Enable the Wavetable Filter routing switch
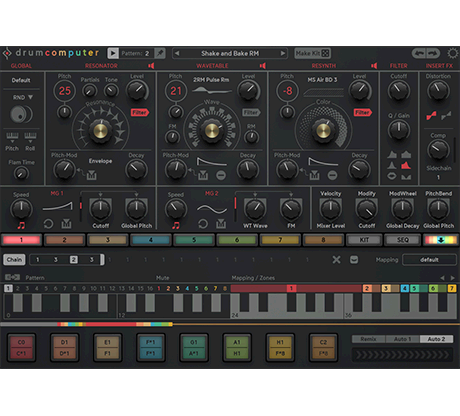460x416 pixels. [251, 113]
